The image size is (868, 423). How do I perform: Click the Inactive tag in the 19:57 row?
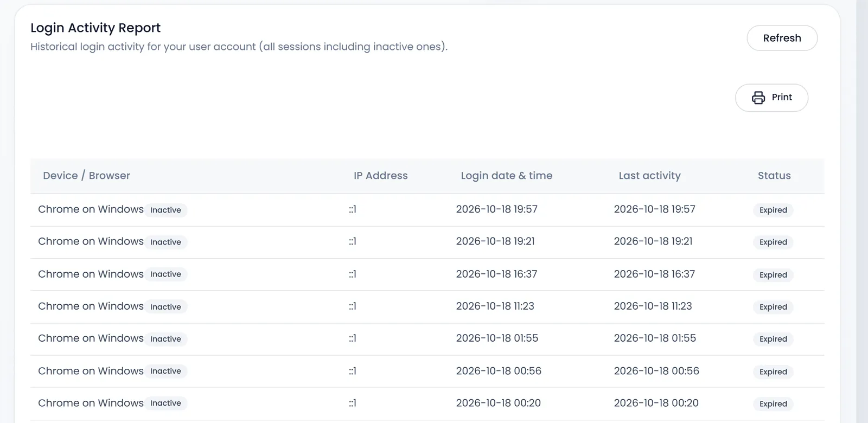pos(165,210)
